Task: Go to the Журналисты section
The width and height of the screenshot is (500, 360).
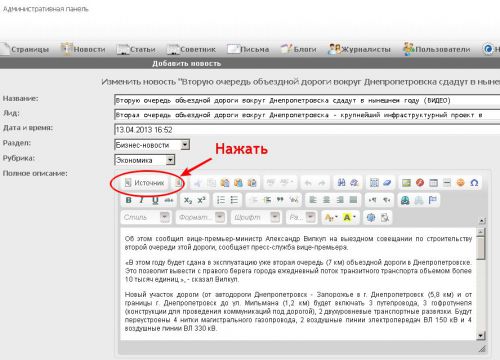Action: coord(359,49)
